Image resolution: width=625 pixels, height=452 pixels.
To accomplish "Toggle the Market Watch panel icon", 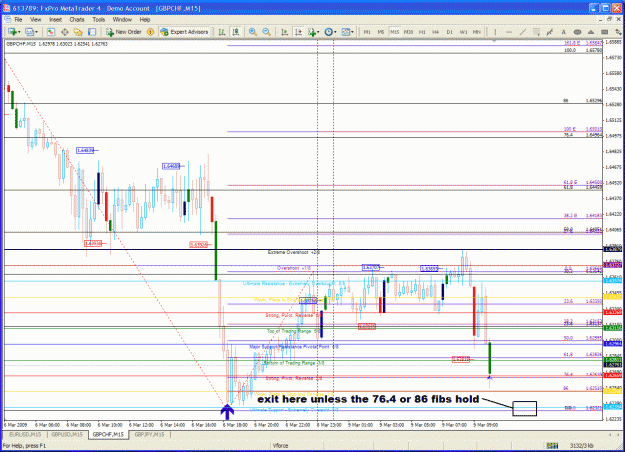I will pos(51,32).
